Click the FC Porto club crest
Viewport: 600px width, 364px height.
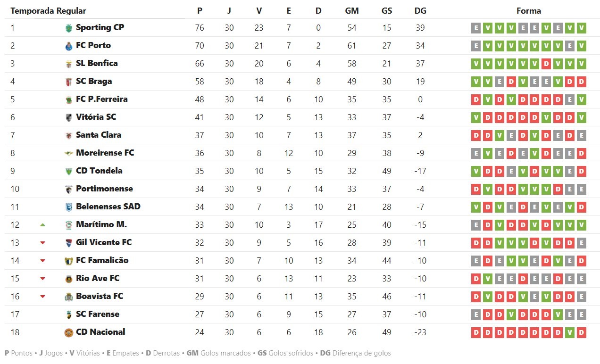coord(69,46)
